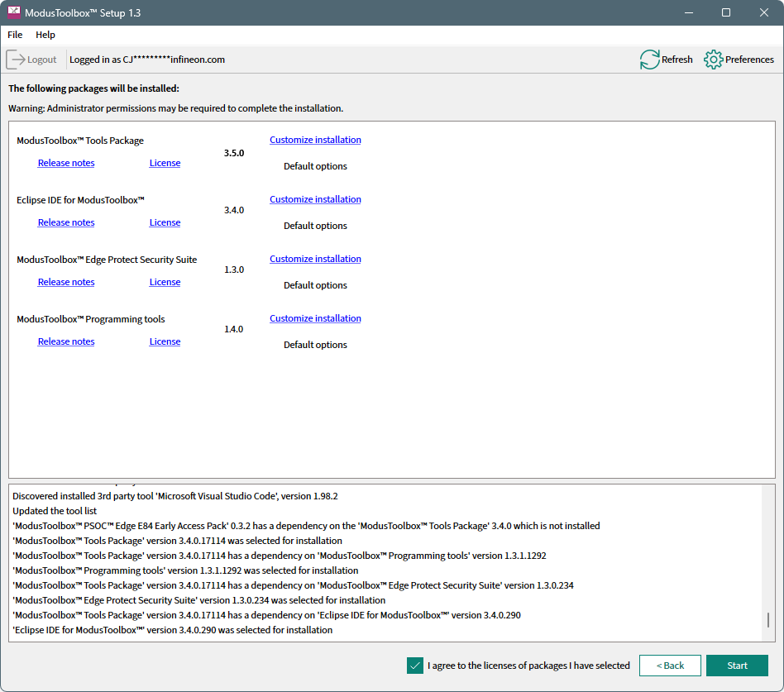Image resolution: width=784 pixels, height=692 pixels.
Task: Click version 3.4.0 of Eclipse IDE
Action: pyautogui.click(x=234, y=210)
